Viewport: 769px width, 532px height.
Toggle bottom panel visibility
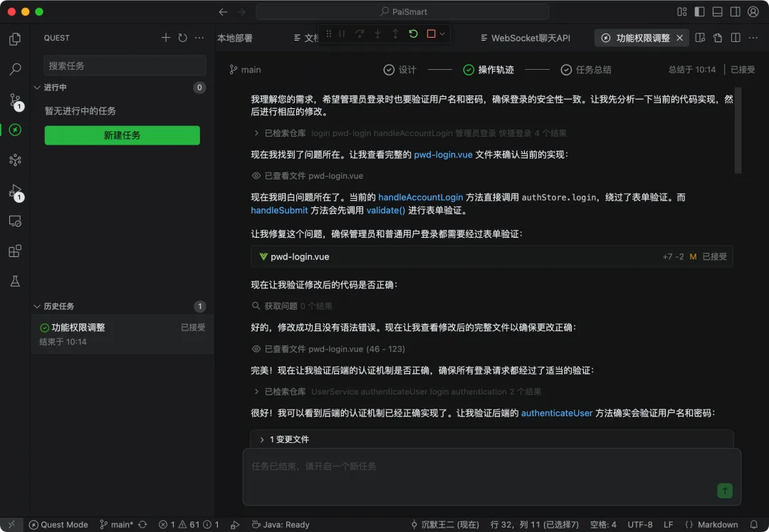coord(718,12)
